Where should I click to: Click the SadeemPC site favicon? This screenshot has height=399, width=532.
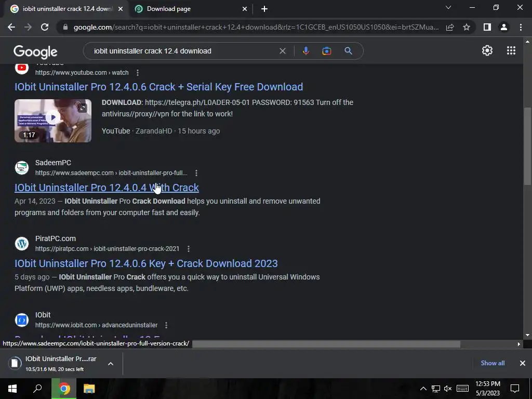tap(22, 168)
